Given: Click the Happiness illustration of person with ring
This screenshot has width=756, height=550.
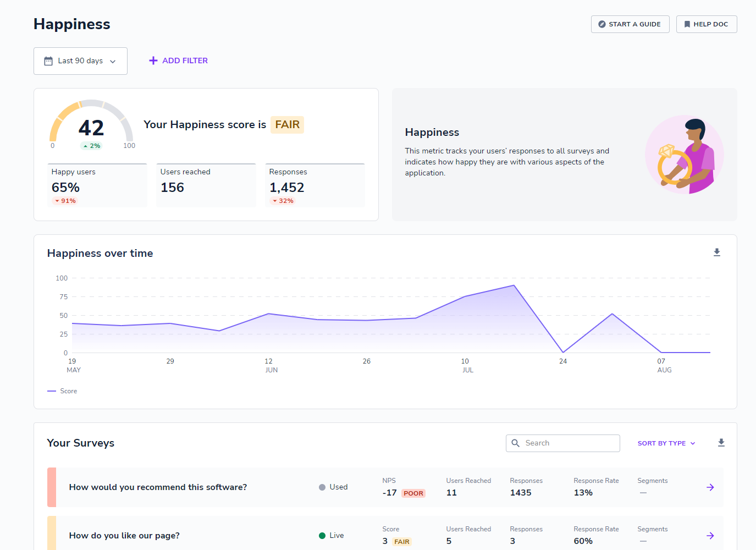Looking at the screenshot, I should [685, 155].
